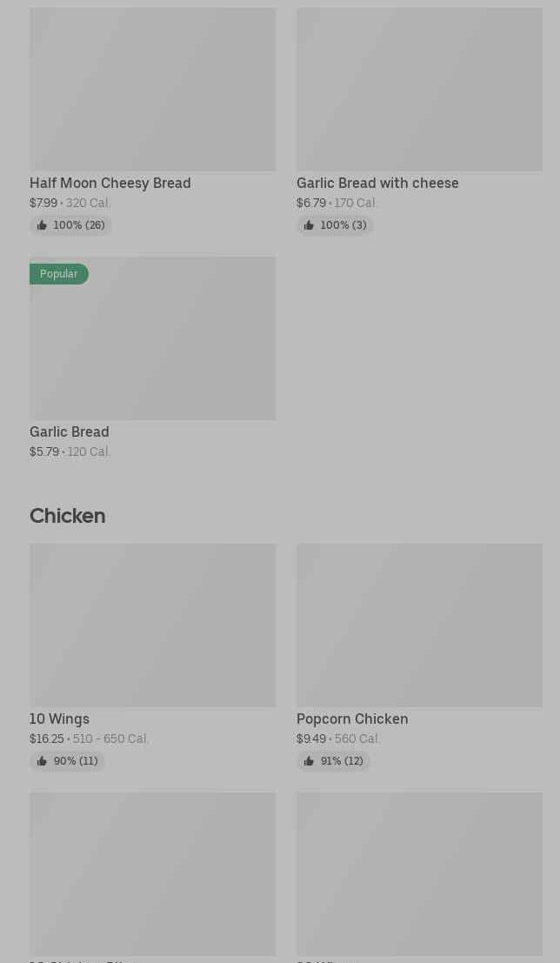560x963 pixels.
Task: Click thumbs-up icon under Popcorn Chicken
Action: (x=309, y=761)
